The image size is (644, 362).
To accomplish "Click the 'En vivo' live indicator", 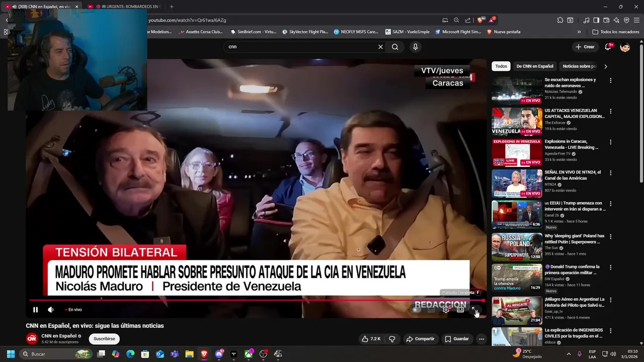I will pyautogui.click(x=73, y=310).
